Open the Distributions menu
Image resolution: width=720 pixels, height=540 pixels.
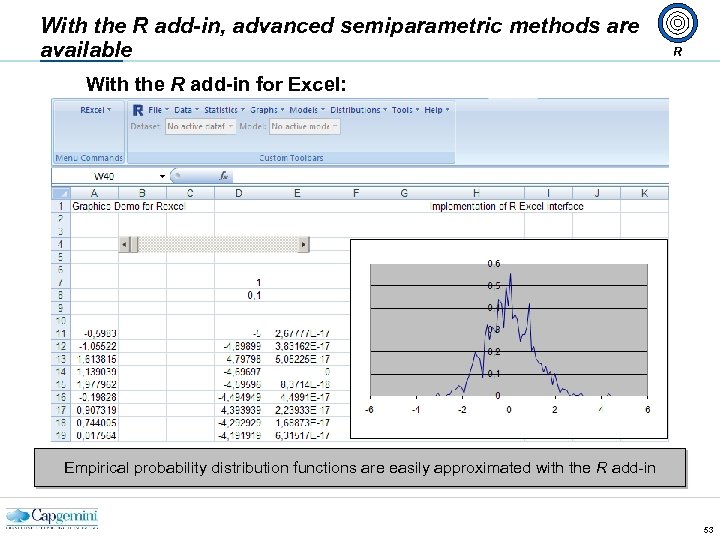[359, 110]
